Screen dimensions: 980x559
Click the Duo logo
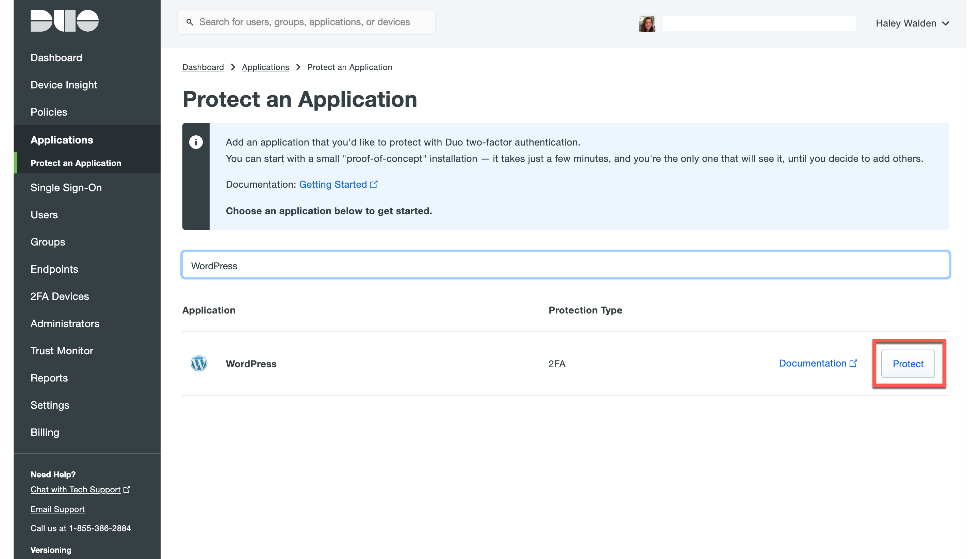[65, 21]
